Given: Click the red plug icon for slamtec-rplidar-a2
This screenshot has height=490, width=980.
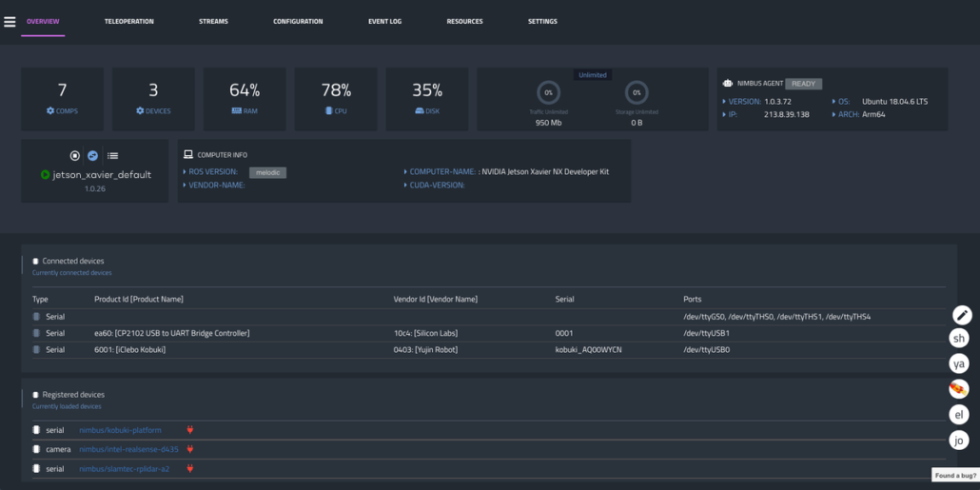Looking at the screenshot, I should [x=190, y=468].
